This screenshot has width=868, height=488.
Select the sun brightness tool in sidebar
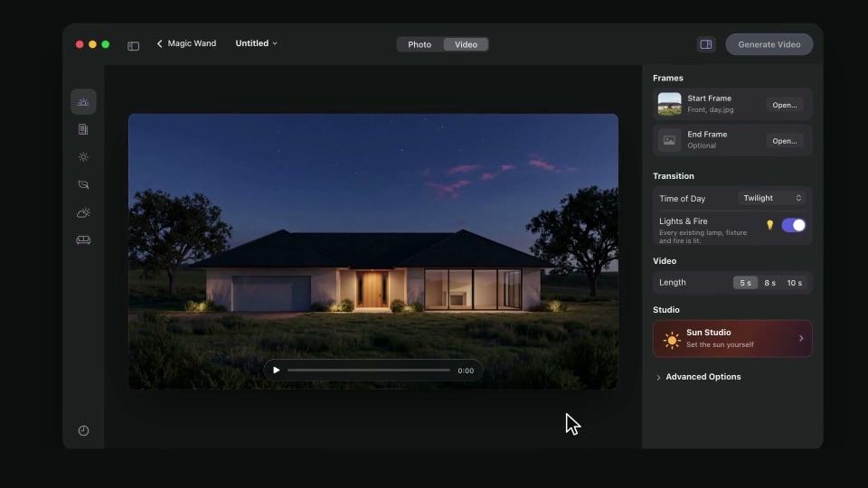pos(83,157)
